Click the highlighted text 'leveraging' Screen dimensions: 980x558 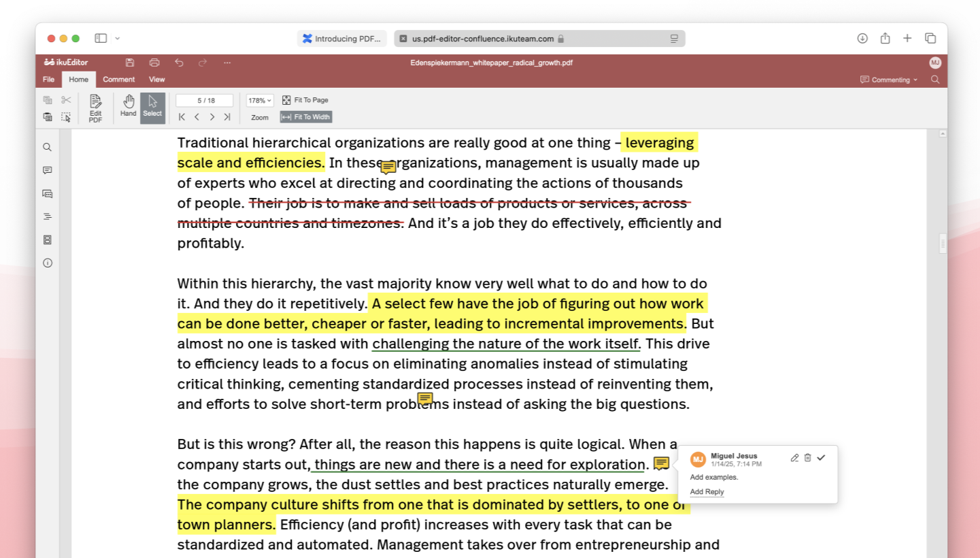pos(660,143)
